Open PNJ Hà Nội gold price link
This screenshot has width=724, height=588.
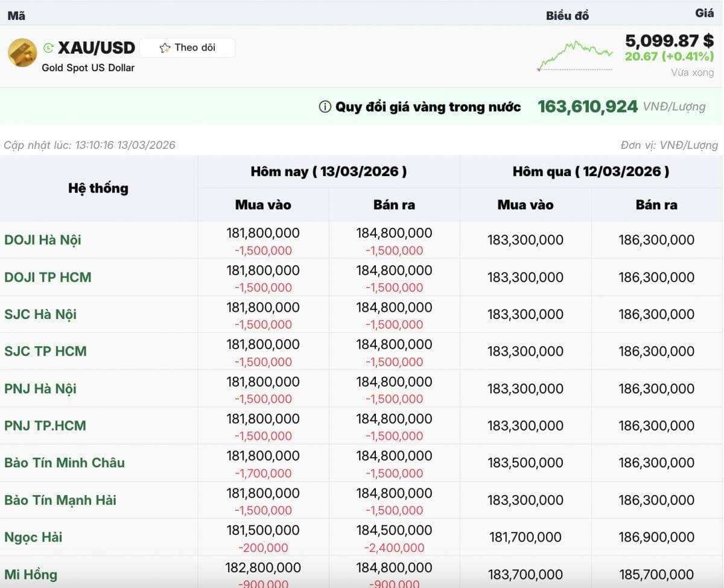click(40, 388)
